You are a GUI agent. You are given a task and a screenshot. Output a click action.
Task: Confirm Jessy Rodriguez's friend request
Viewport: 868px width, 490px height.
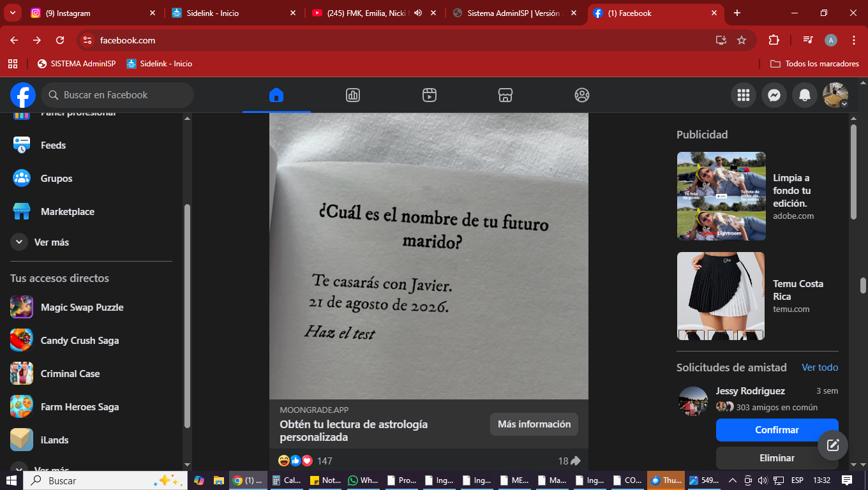pos(777,430)
